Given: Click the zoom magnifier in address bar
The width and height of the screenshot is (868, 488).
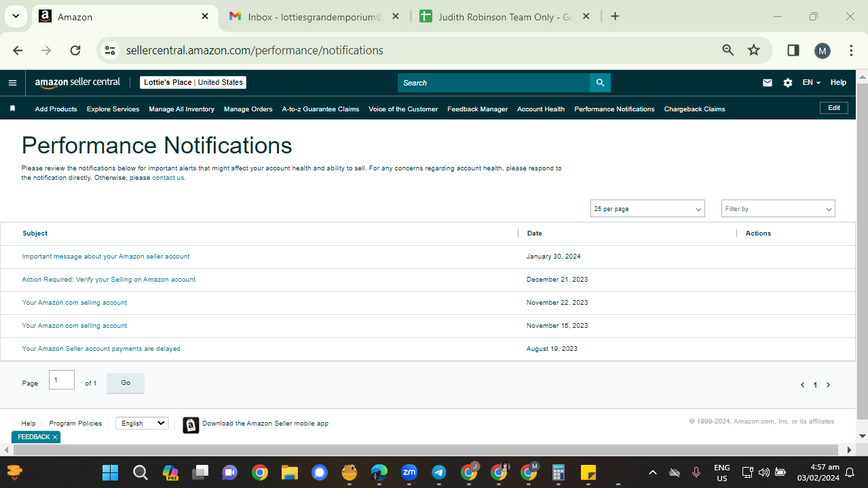Looking at the screenshot, I should point(728,50).
